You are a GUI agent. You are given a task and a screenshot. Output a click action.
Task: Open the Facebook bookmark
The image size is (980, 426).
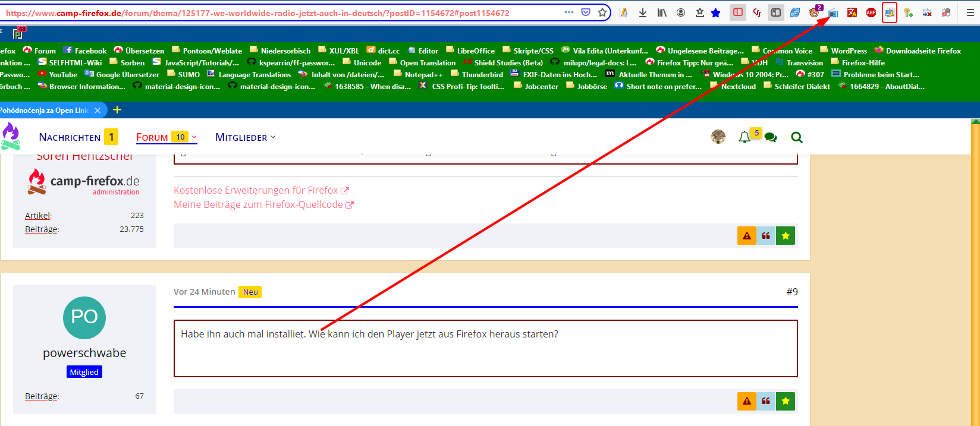[x=84, y=51]
